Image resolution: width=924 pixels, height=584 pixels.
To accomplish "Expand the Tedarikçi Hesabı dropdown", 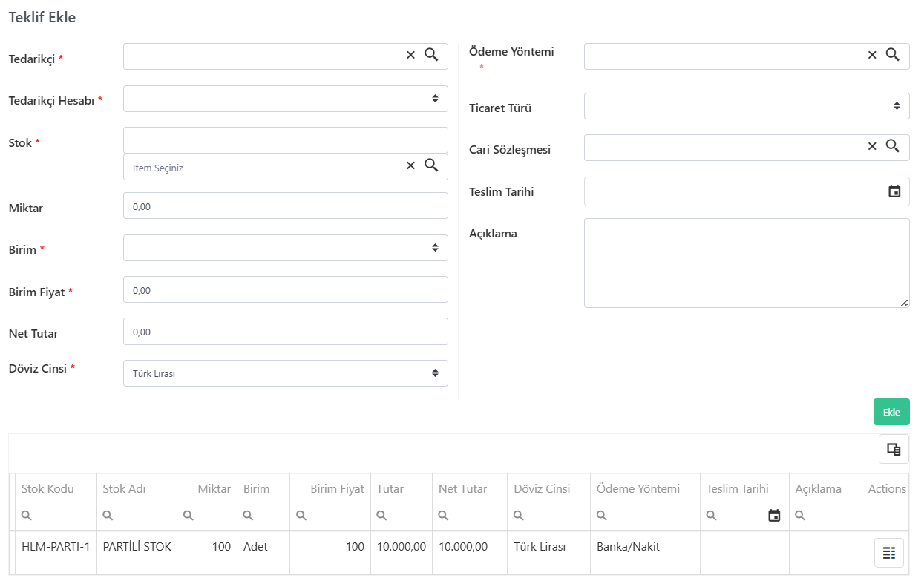I will click(286, 99).
